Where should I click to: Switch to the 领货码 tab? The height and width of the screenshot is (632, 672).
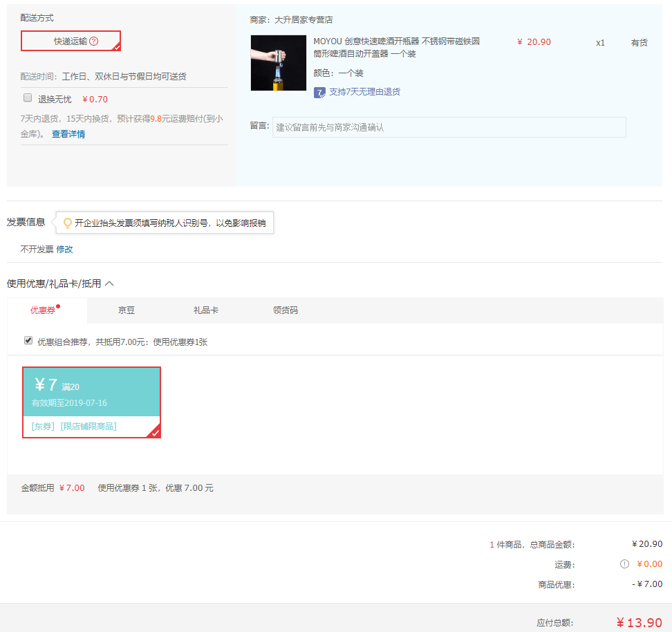pyautogui.click(x=286, y=310)
